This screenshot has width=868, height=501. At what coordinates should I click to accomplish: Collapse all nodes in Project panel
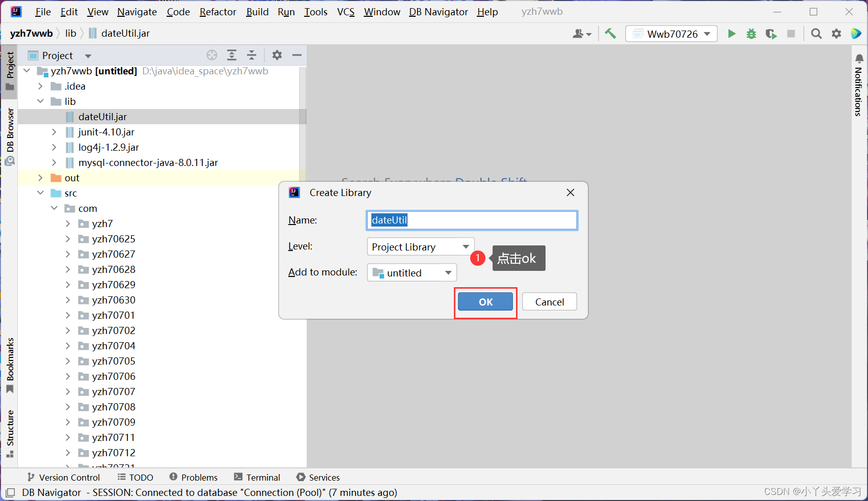[252, 55]
